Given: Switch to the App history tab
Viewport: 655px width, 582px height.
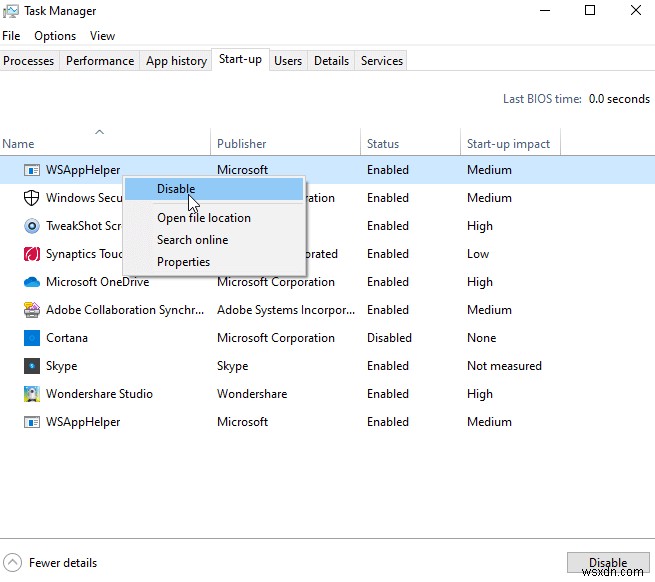Looking at the screenshot, I should (x=176, y=61).
